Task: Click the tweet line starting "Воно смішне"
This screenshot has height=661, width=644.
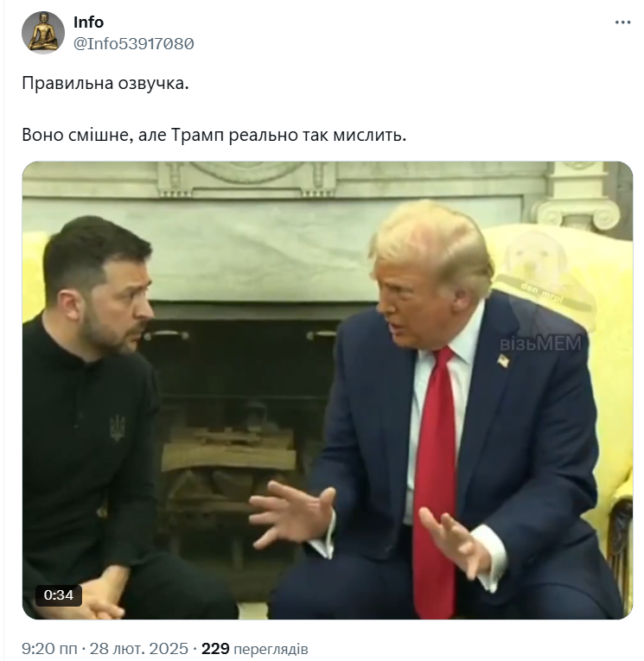Action: tap(214, 135)
